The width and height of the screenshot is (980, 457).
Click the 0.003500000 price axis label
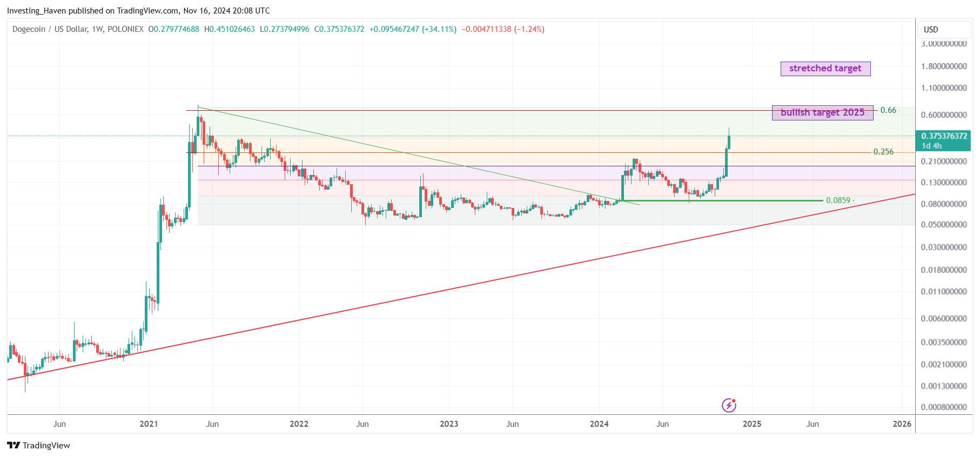tap(944, 342)
